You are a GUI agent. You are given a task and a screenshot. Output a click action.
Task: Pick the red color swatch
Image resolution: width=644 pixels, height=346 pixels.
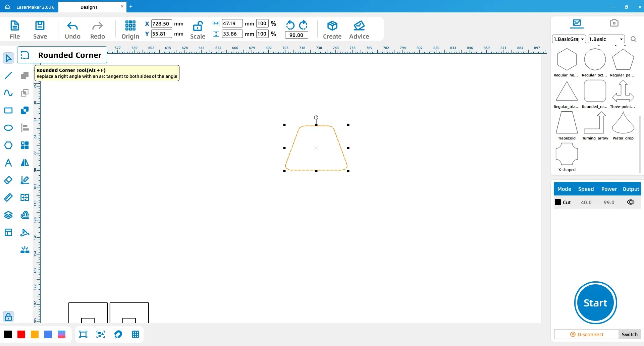[21, 334]
